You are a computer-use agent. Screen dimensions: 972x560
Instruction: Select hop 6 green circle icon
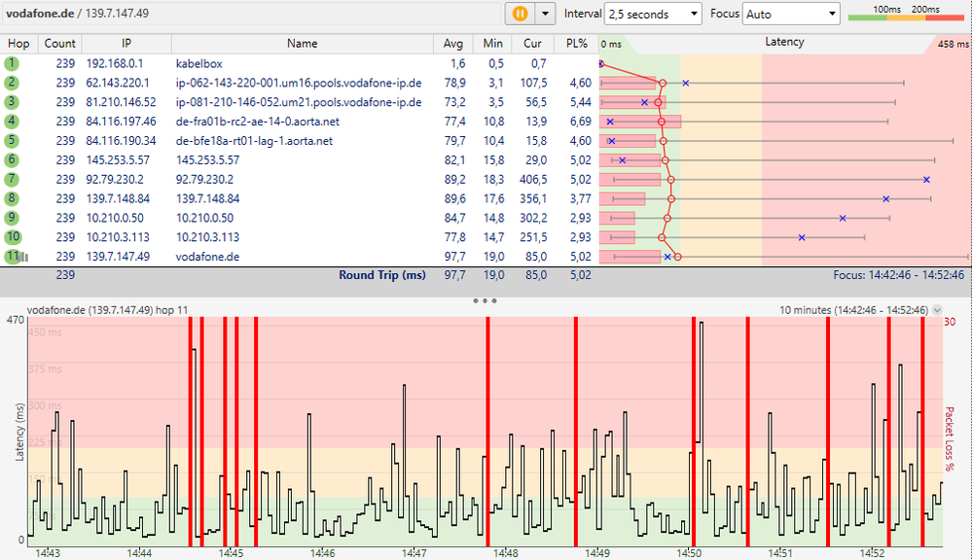pyautogui.click(x=11, y=159)
